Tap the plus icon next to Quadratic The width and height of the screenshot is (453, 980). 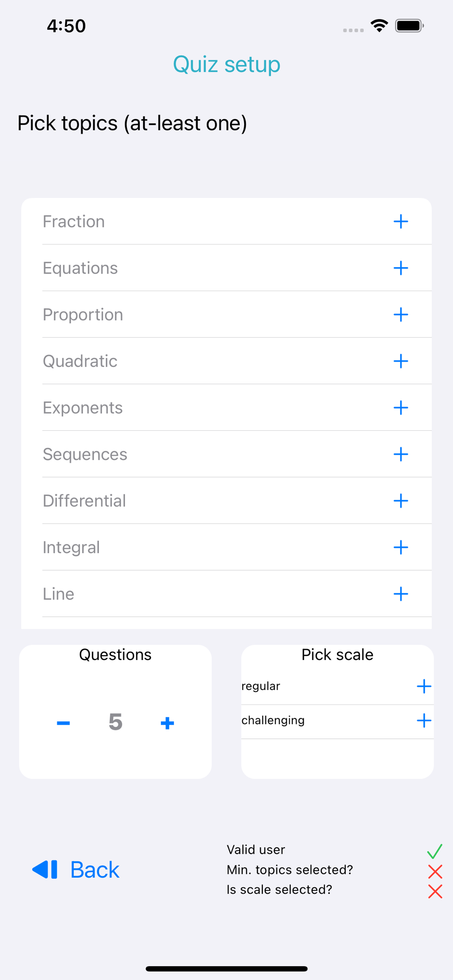pos(401,361)
